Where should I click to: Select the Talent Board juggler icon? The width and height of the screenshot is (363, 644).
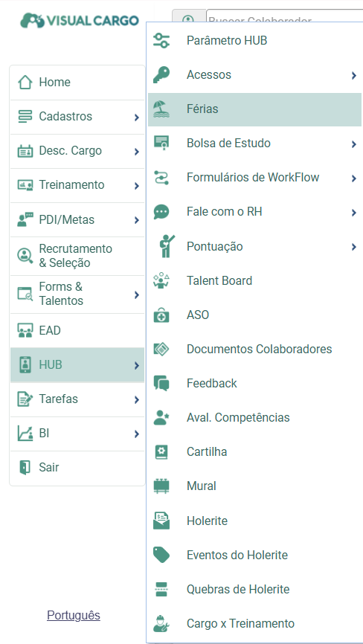(x=161, y=281)
